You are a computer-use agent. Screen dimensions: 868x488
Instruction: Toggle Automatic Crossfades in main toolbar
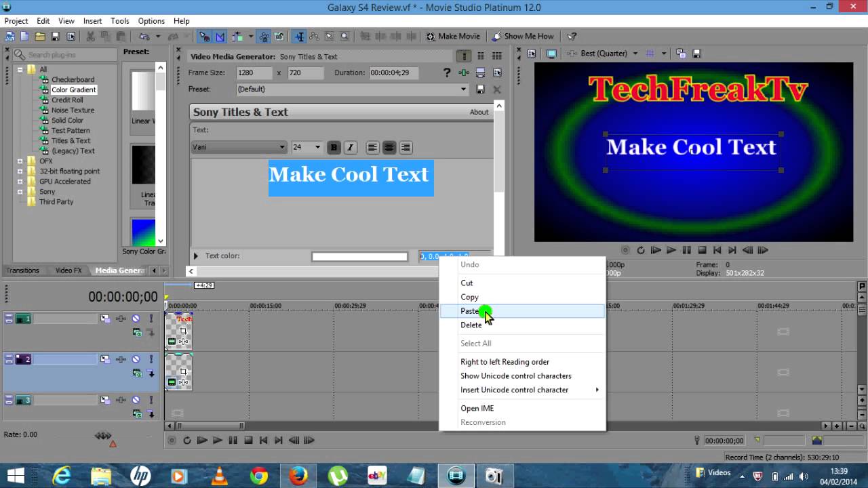click(220, 36)
